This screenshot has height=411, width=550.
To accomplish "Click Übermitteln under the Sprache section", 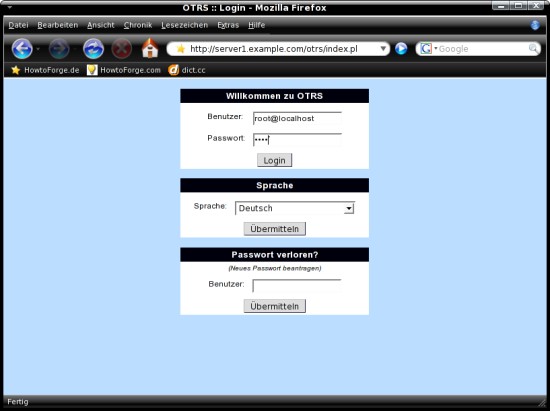I will [x=275, y=229].
